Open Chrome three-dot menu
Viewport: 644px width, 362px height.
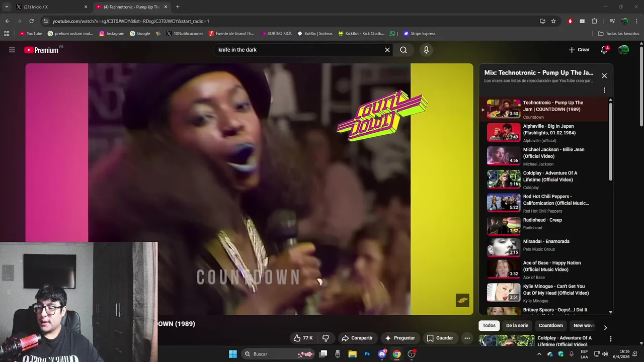(x=636, y=21)
